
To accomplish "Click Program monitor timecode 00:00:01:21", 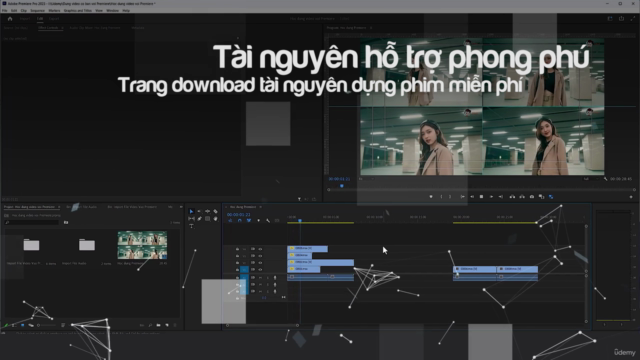I will [339, 179].
